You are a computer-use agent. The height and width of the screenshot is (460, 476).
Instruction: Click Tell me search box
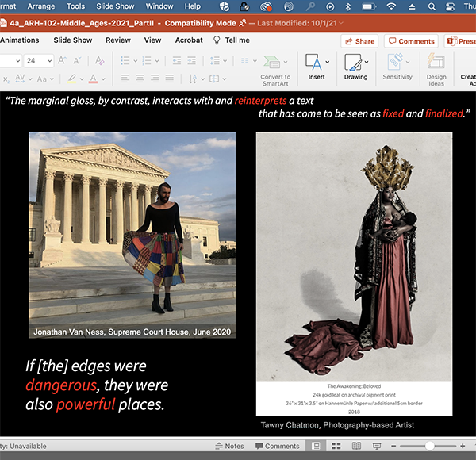pyautogui.click(x=232, y=40)
